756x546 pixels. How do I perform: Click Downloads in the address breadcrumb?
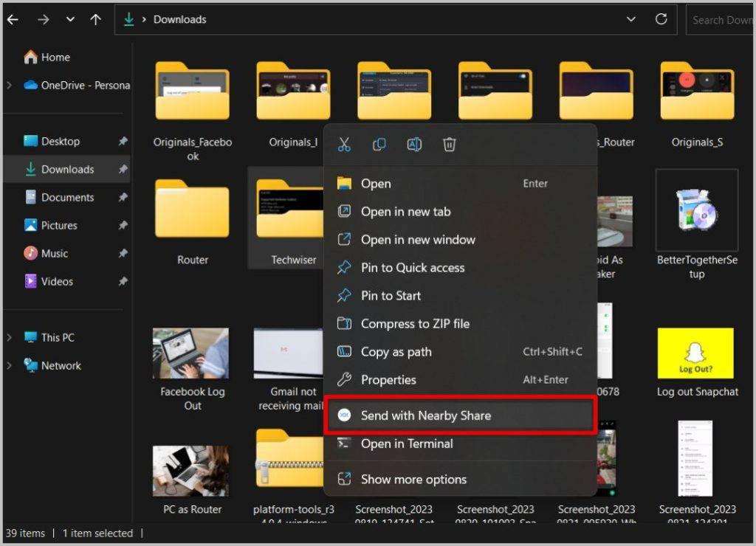pos(180,19)
